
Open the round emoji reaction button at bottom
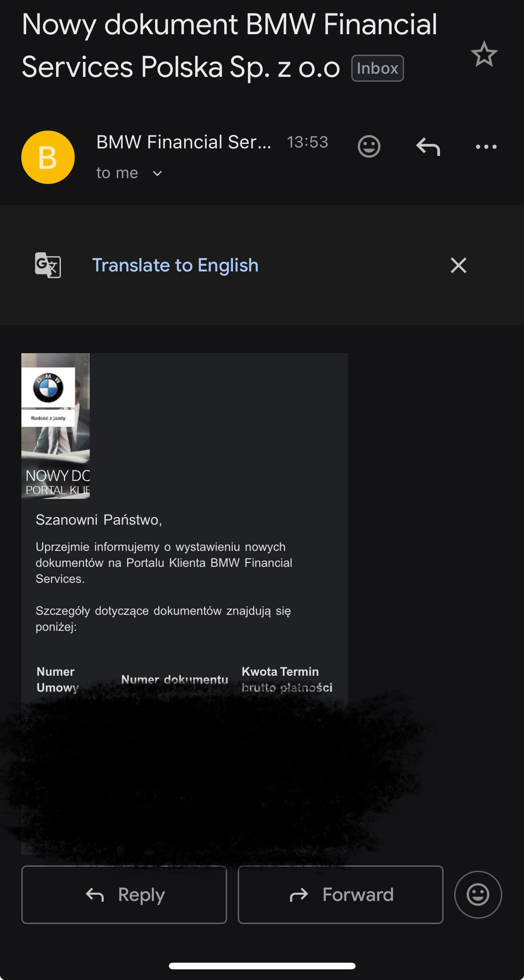pos(478,894)
